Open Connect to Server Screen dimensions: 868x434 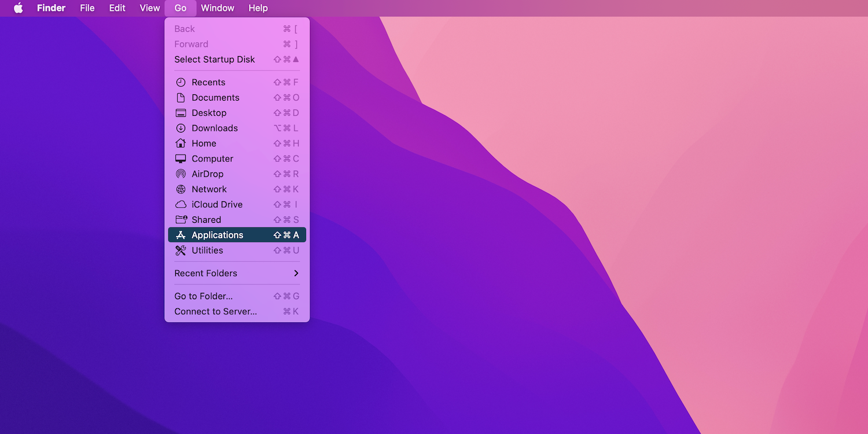[215, 311]
